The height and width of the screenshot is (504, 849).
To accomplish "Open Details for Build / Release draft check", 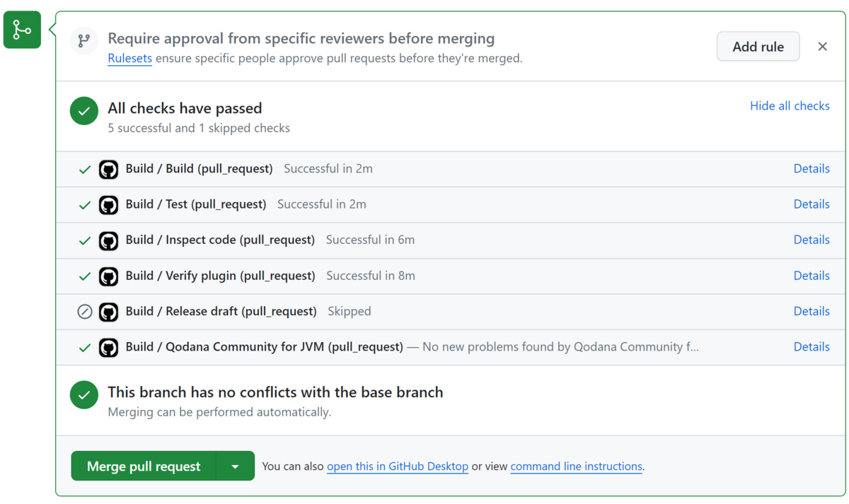I will pos(812,311).
